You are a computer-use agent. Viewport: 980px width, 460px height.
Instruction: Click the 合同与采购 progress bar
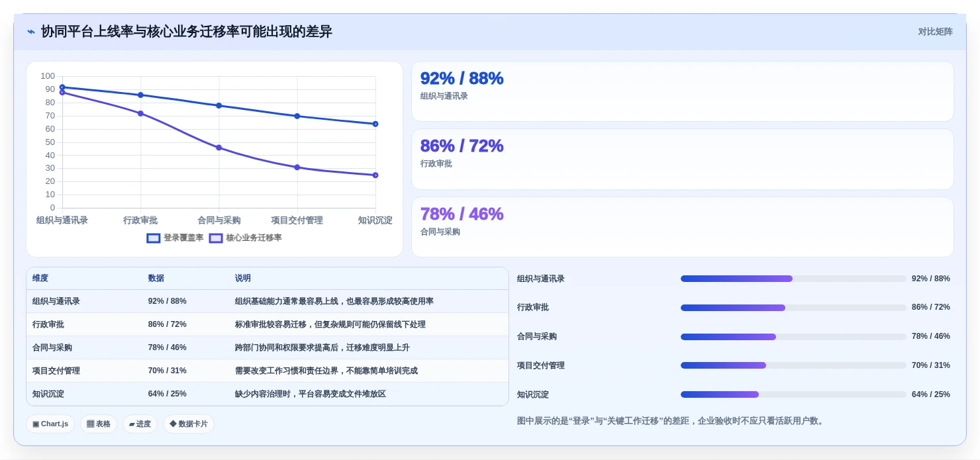(x=793, y=336)
